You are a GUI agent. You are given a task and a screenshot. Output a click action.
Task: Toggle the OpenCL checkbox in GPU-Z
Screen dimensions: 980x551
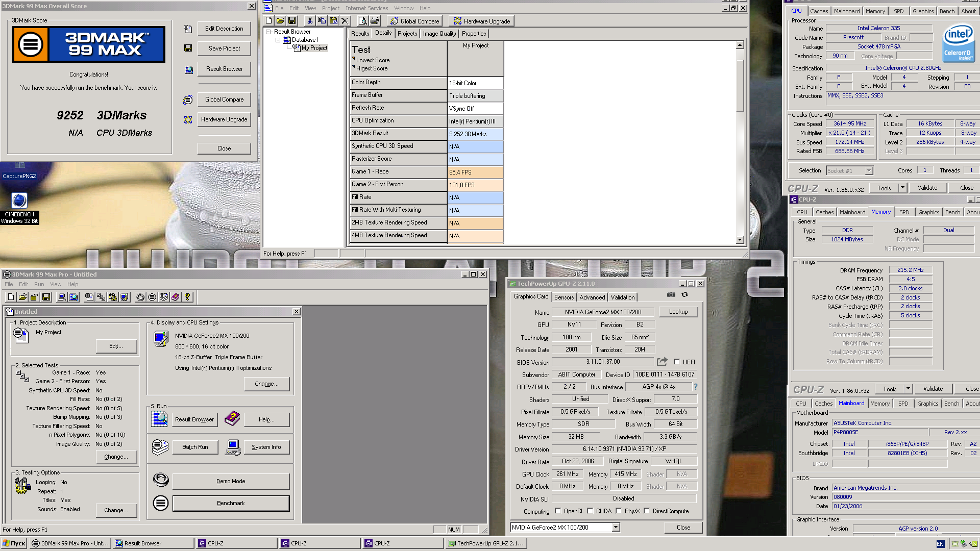tap(558, 511)
